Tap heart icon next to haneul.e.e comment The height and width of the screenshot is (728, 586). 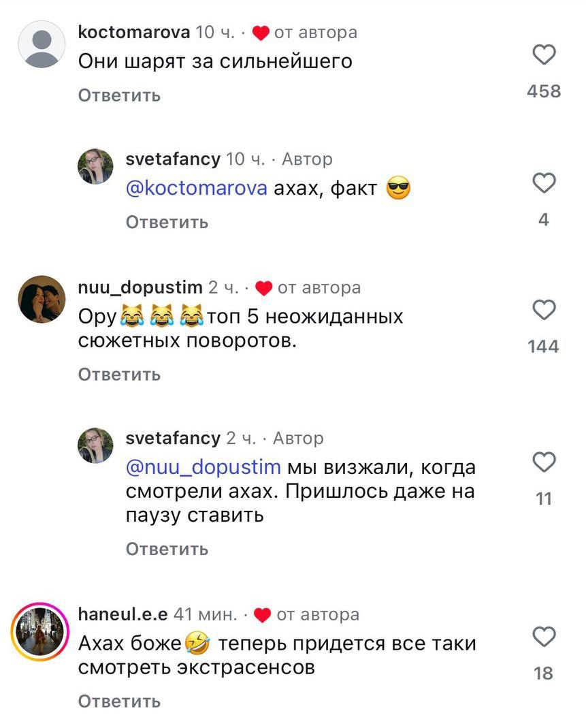click(544, 637)
